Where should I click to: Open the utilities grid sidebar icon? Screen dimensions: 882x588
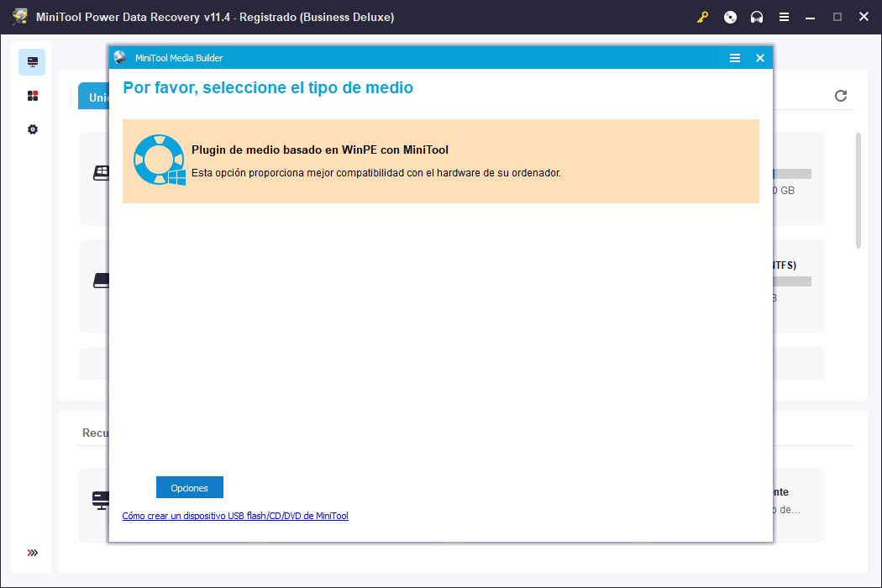click(x=33, y=96)
